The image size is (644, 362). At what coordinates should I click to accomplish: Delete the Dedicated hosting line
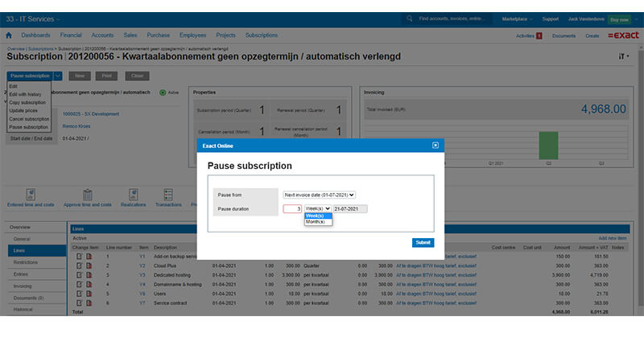[x=89, y=275]
